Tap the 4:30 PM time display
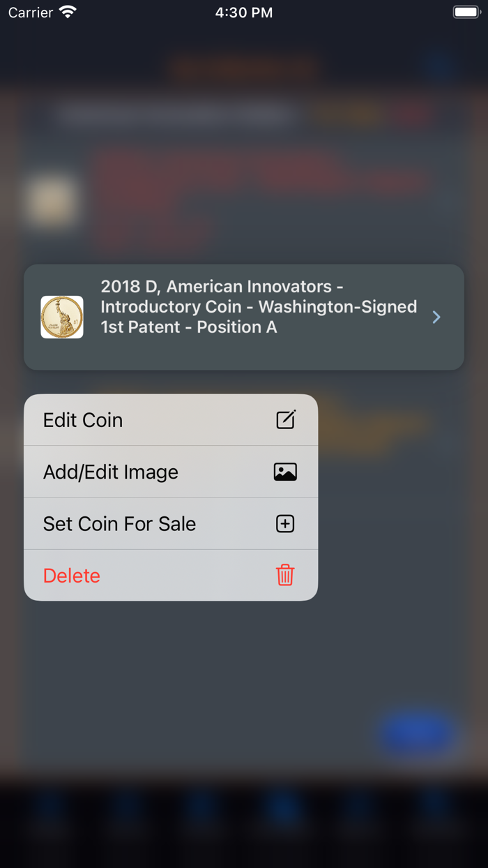Image resolution: width=488 pixels, height=868 pixels. [x=244, y=11]
